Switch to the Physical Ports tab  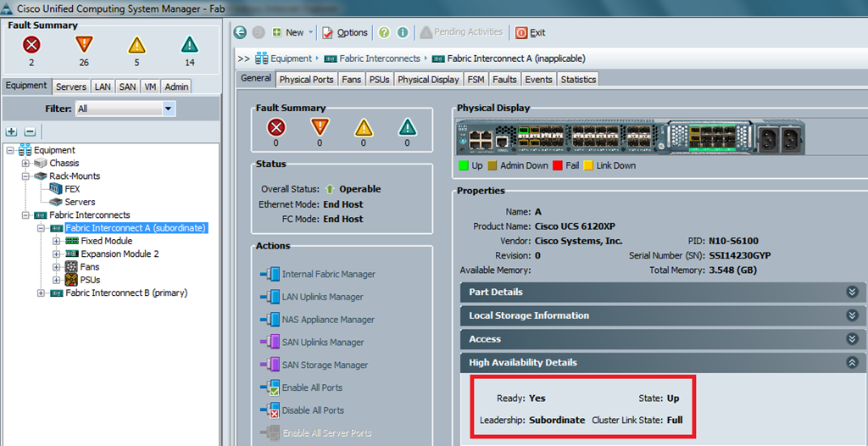[x=306, y=79]
